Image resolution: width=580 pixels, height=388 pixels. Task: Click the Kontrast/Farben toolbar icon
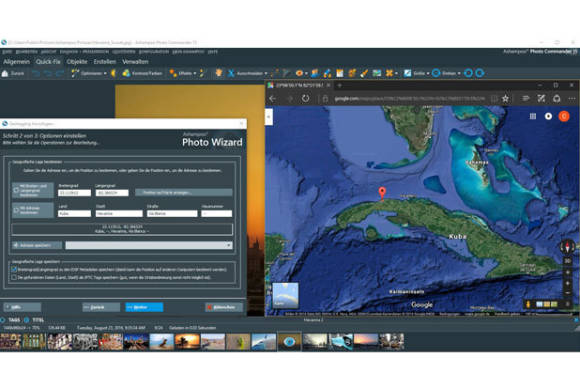pos(126,73)
